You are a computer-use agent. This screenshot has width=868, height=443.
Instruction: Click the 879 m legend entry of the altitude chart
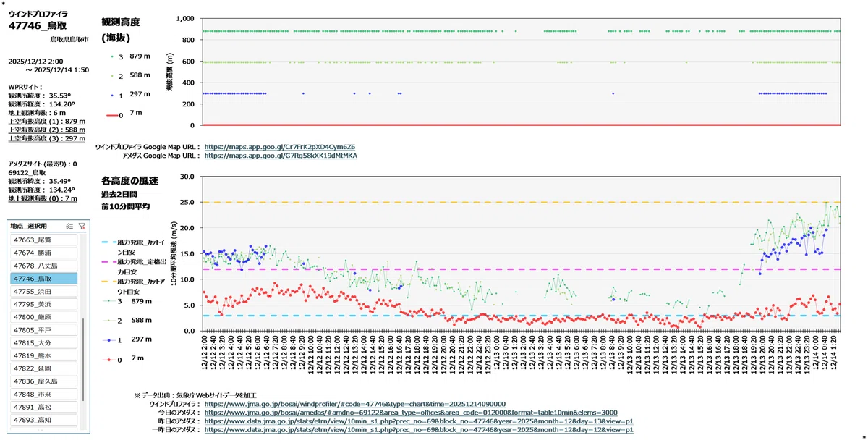pos(130,56)
